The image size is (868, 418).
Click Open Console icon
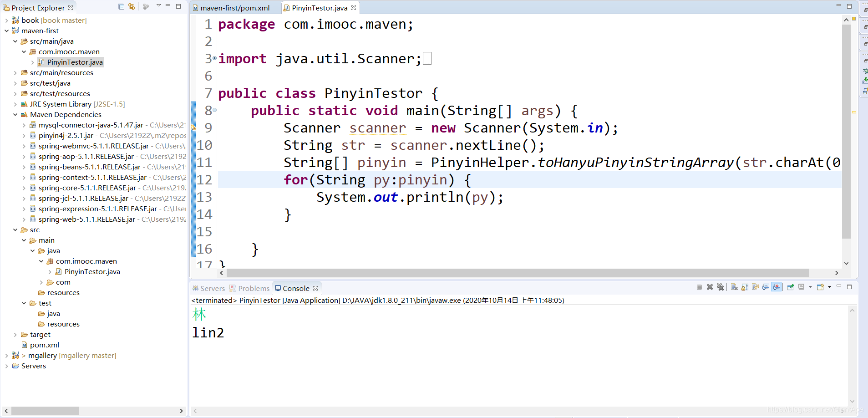coord(821,287)
